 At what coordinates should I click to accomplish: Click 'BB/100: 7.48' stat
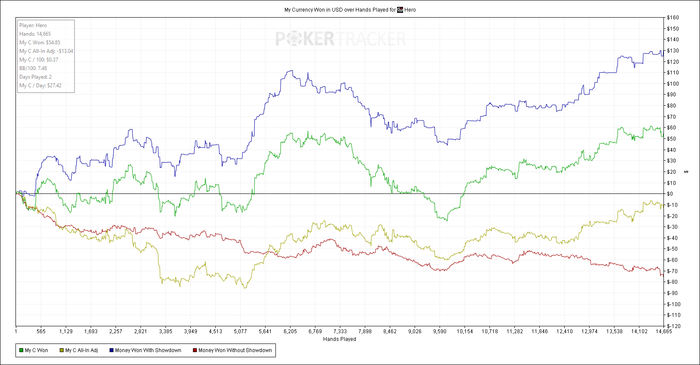pyautogui.click(x=33, y=68)
